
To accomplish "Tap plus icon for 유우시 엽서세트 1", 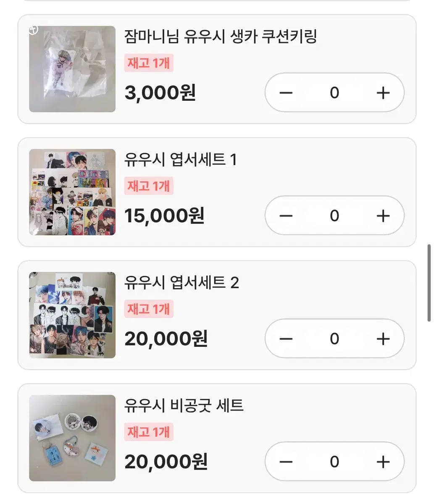I will [383, 216].
